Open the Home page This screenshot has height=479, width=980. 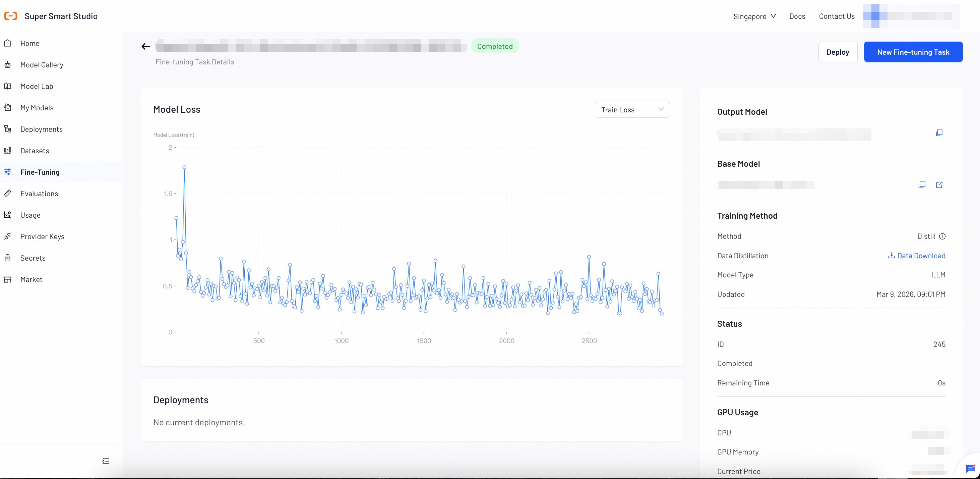(x=30, y=43)
